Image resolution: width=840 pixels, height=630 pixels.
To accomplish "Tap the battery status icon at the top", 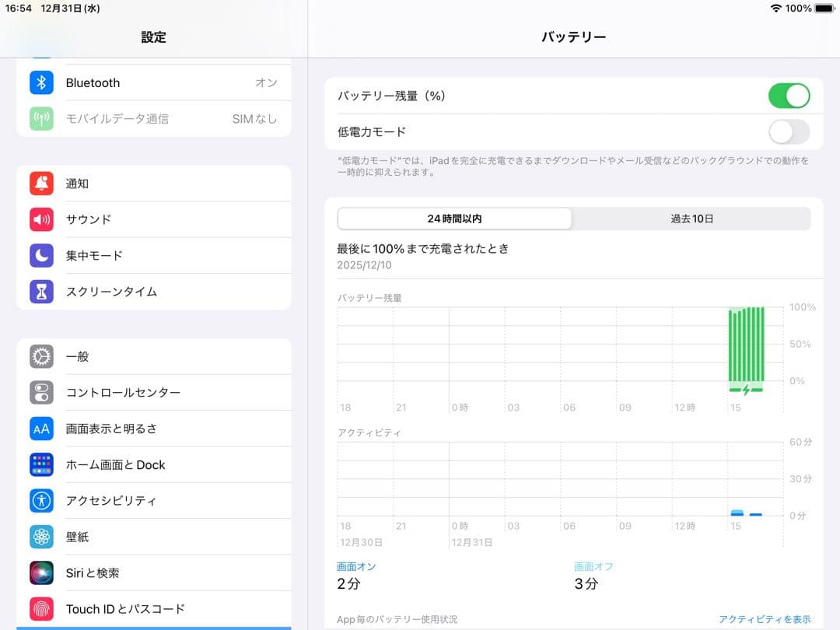I will click(x=824, y=8).
